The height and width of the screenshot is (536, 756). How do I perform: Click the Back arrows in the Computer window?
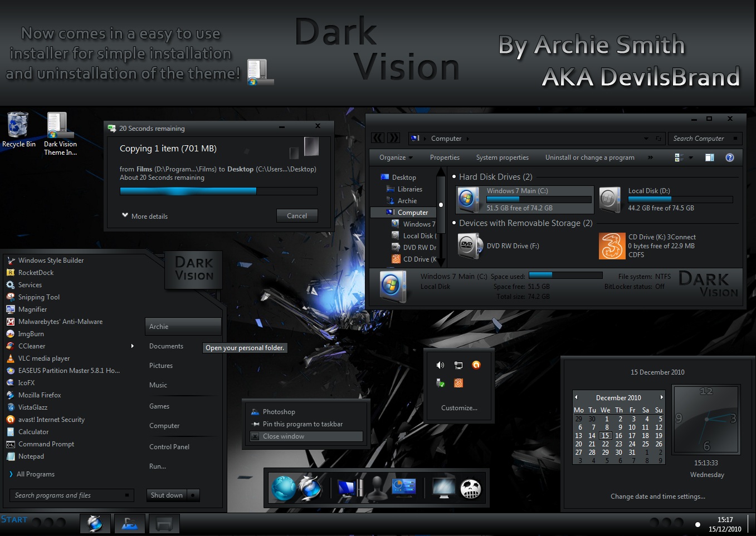(x=378, y=138)
